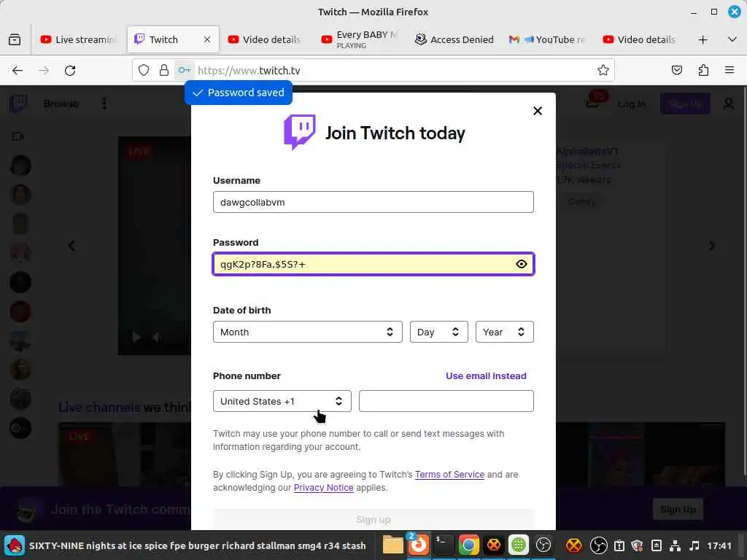The height and width of the screenshot is (560, 747).
Task: Click the Twitch home logo in header
Action: (x=18, y=104)
